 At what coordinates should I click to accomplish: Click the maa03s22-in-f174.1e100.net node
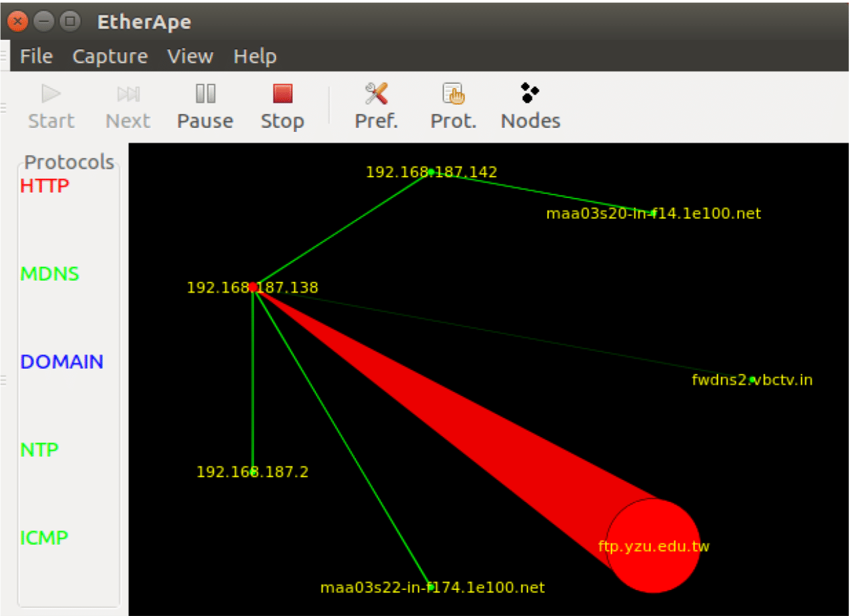point(432,587)
